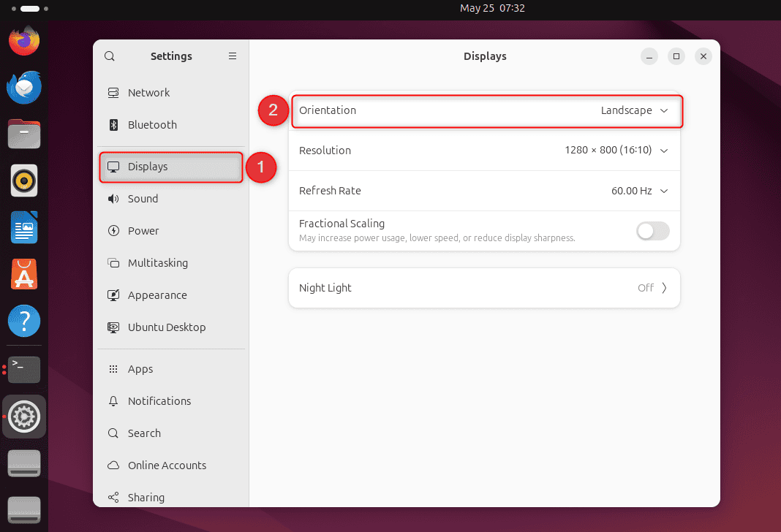Click the Power icon in sidebar

click(113, 231)
